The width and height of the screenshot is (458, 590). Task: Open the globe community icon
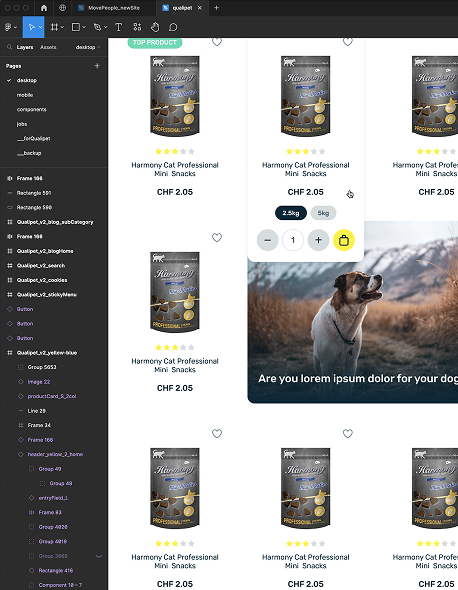62,8
